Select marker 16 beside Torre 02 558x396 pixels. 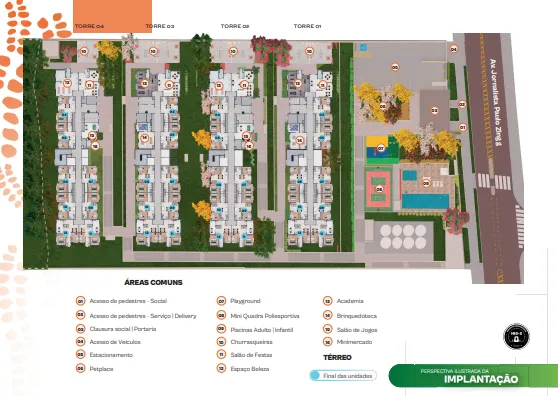tap(249, 146)
